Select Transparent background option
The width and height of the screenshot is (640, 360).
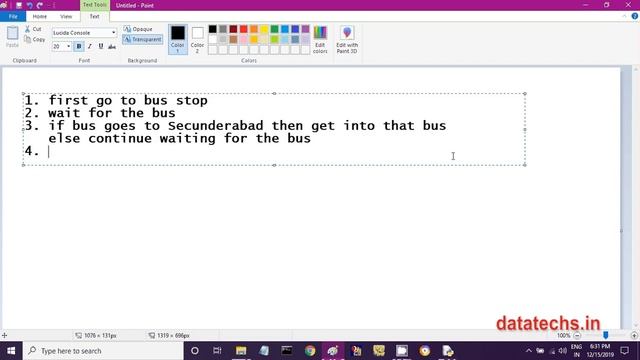pos(142,39)
